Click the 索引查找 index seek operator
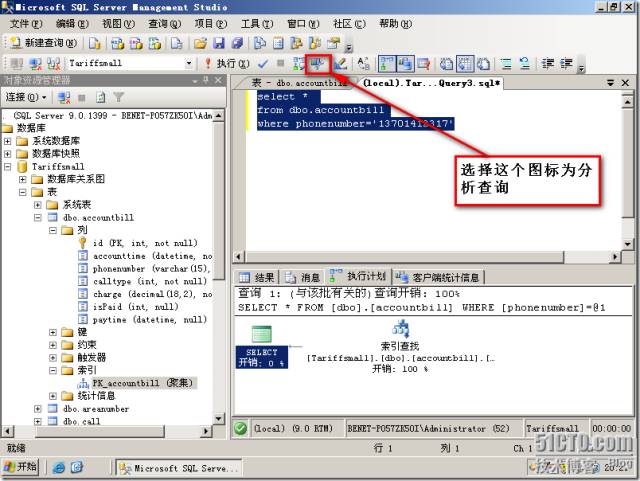The image size is (640, 481). [400, 347]
